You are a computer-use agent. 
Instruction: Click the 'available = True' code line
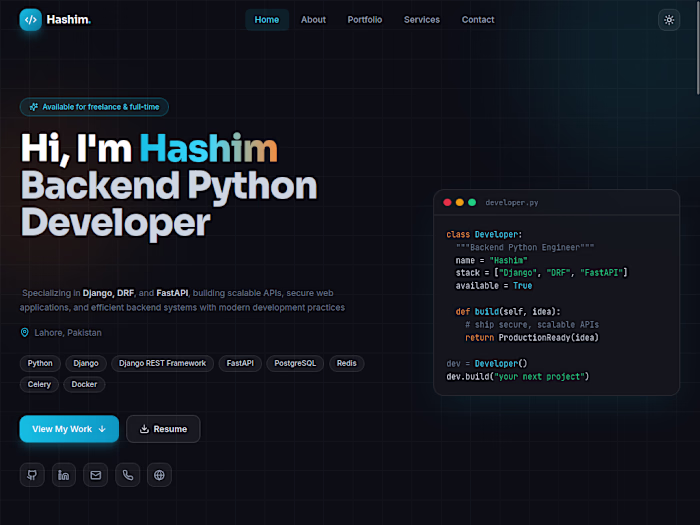pyautogui.click(x=494, y=286)
